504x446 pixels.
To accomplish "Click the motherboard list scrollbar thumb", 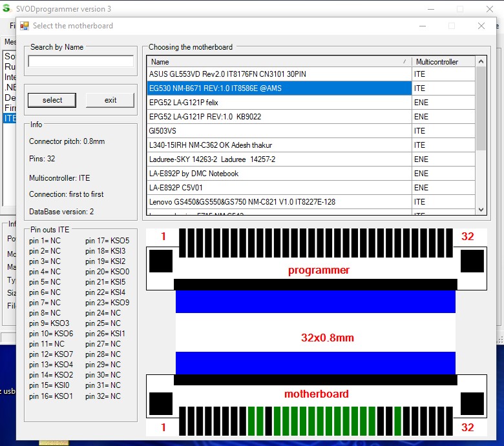I will pos(481,108).
